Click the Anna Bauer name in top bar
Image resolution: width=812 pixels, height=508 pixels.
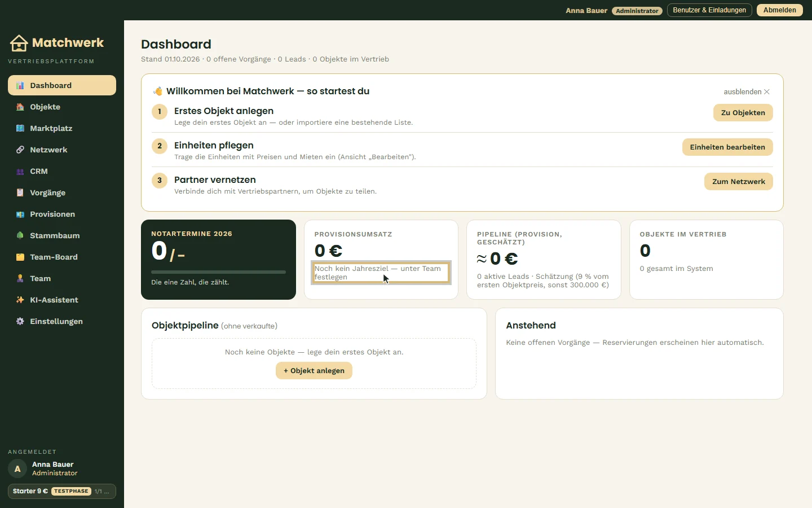(586, 11)
